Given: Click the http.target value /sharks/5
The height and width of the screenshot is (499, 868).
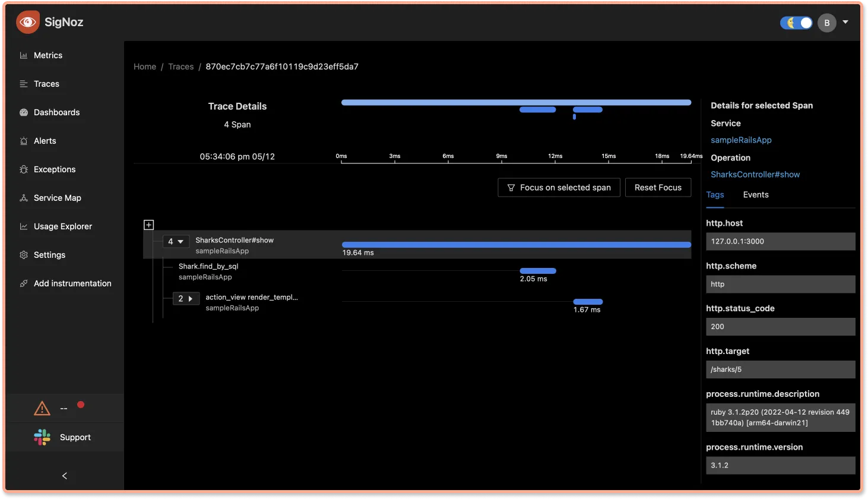Looking at the screenshot, I should tap(781, 369).
